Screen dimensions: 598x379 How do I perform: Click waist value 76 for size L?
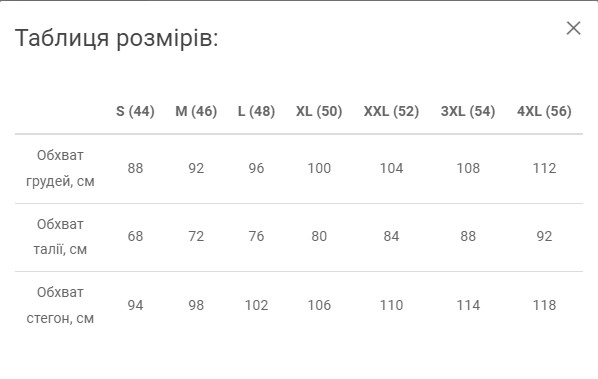tap(256, 236)
